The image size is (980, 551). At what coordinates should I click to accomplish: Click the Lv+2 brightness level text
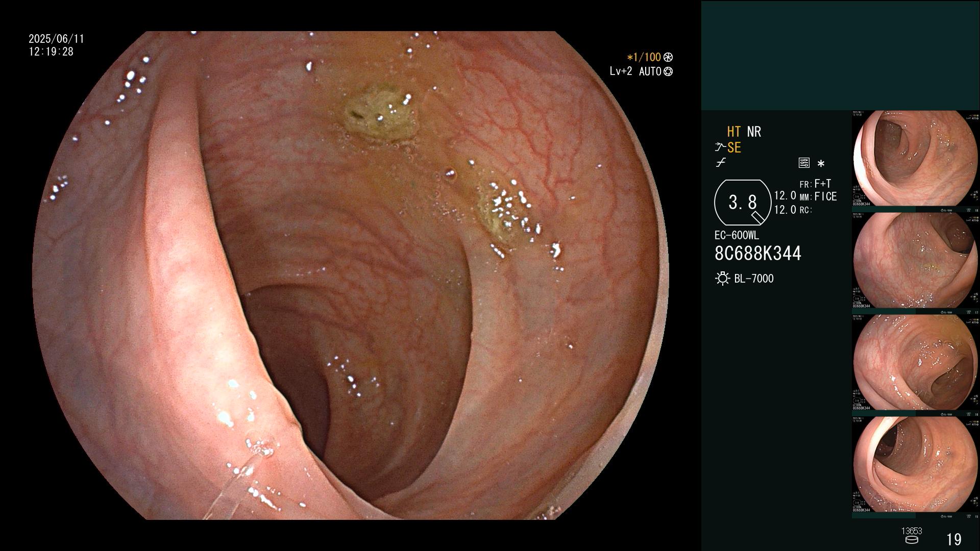click(621, 71)
